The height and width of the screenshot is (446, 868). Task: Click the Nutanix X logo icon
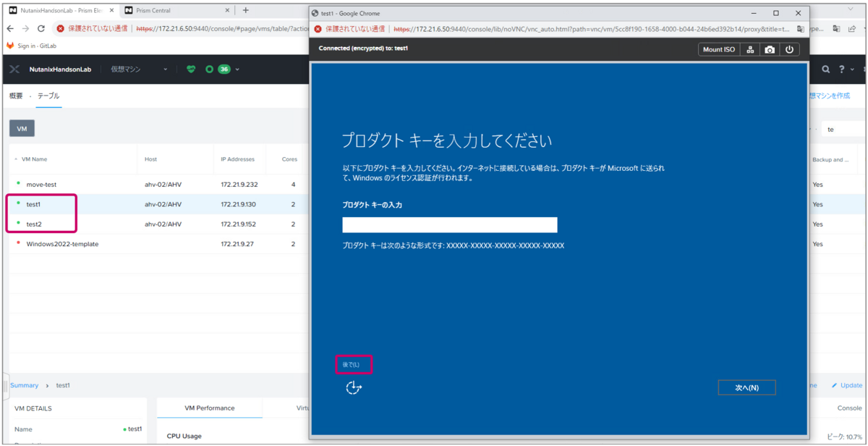(14, 70)
